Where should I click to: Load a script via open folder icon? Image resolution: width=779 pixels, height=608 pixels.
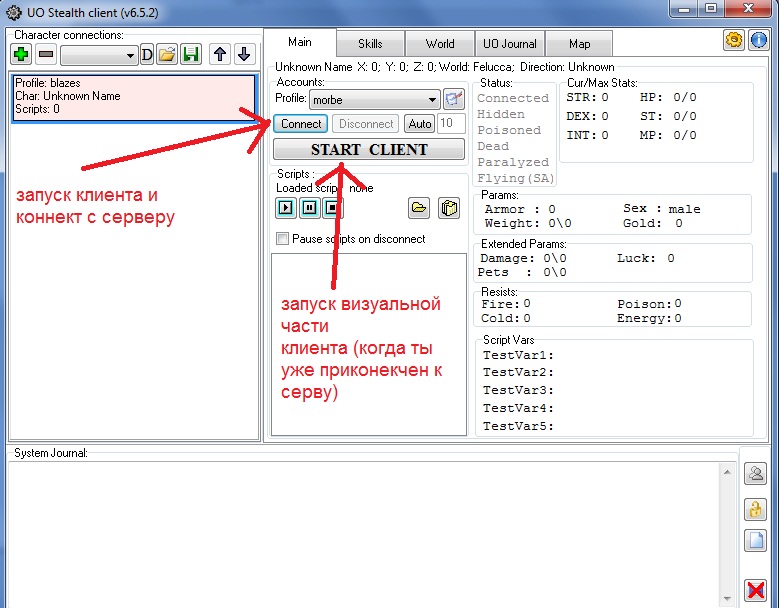(419, 208)
